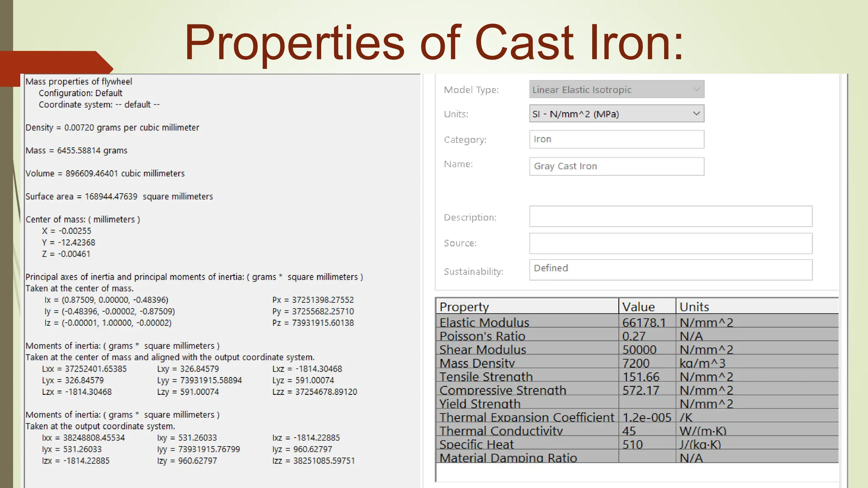Click the Specific Heat unit J/(kg·K)
This screenshot has height=488, width=868.
tap(700, 444)
